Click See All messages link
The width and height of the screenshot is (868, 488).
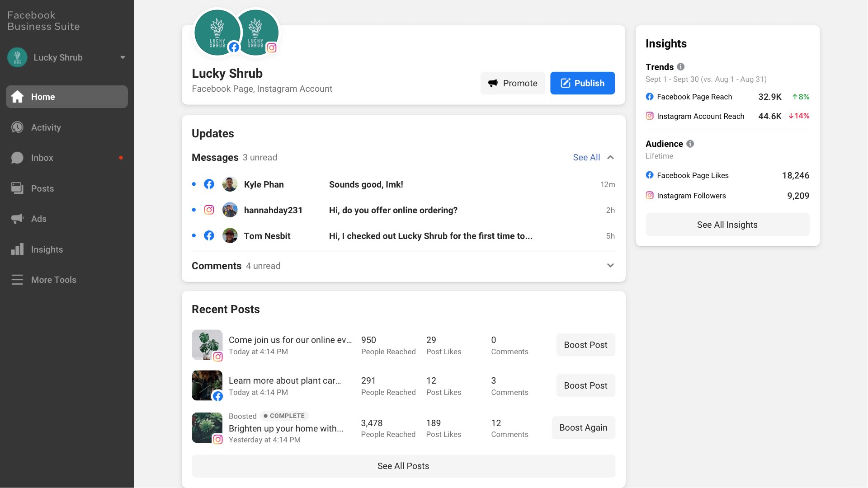586,157
